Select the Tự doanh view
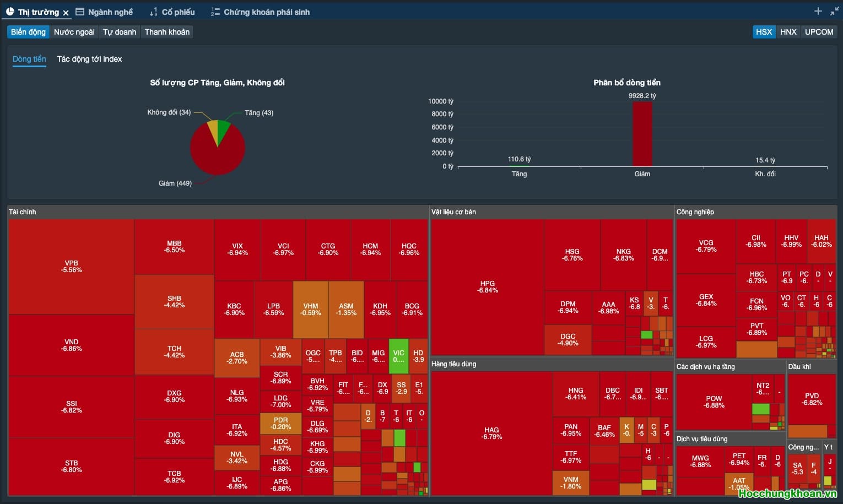The height and width of the screenshot is (504, 843). tap(120, 32)
